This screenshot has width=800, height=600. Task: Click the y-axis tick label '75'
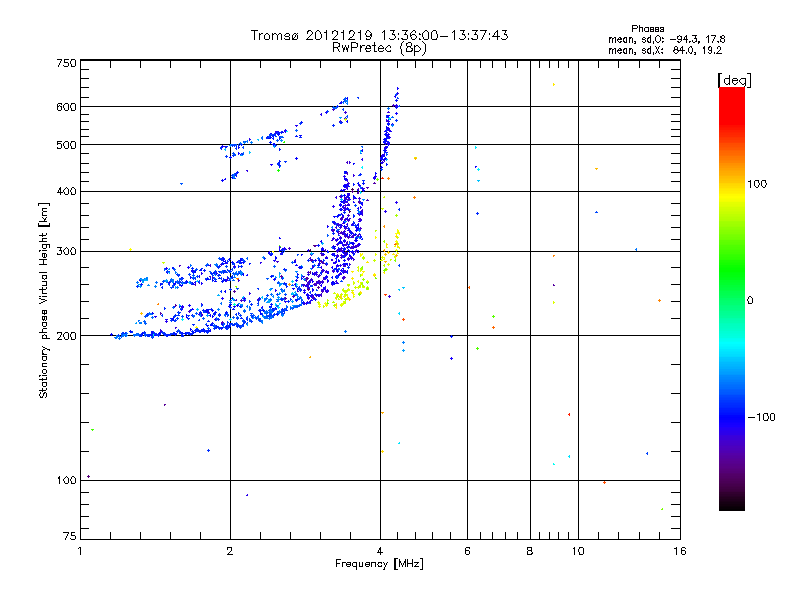[70, 536]
